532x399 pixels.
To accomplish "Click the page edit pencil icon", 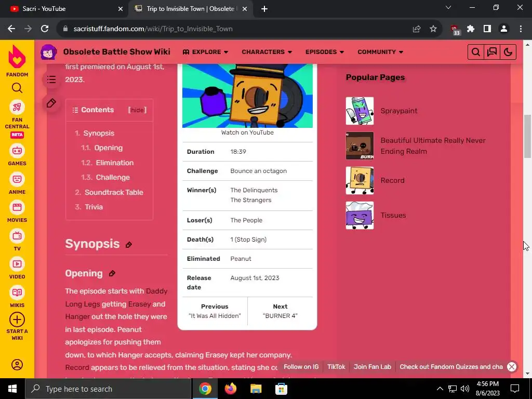I will point(51,103).
